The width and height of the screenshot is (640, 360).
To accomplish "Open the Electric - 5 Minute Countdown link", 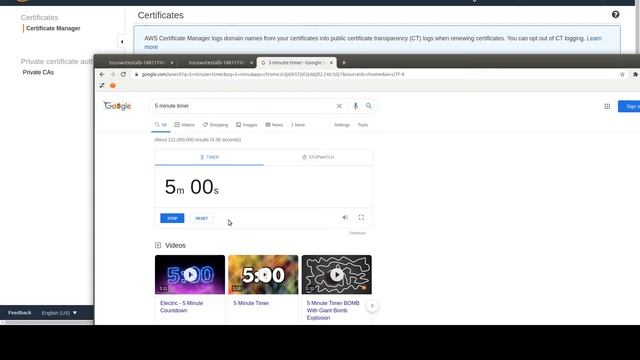I will (181, 307).
